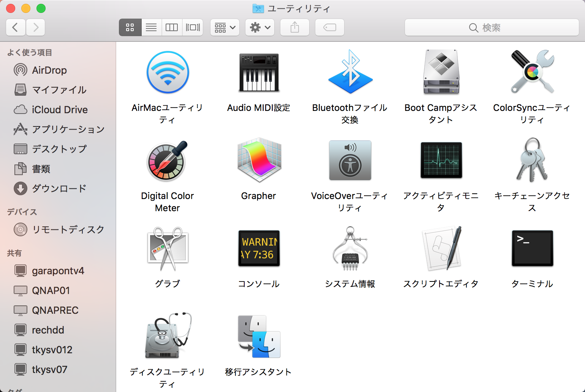Open the AirMac Utility app icon
This screenshot has width=585, height=392.
tap(168, 72)
